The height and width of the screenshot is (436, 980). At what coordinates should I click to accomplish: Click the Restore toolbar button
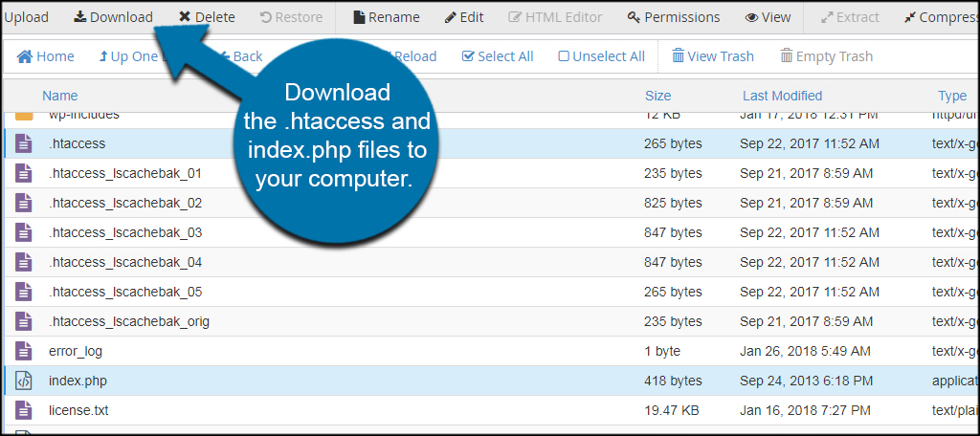click(x=291, y=17)
